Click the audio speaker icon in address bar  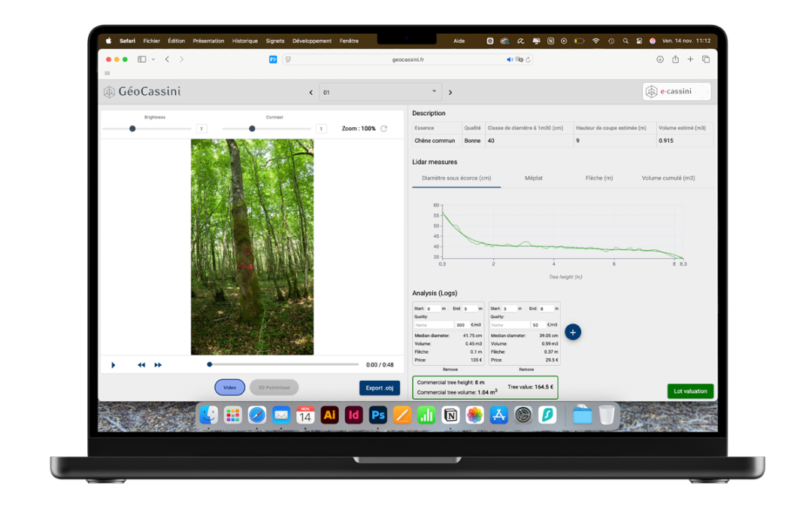pos(510,59)
